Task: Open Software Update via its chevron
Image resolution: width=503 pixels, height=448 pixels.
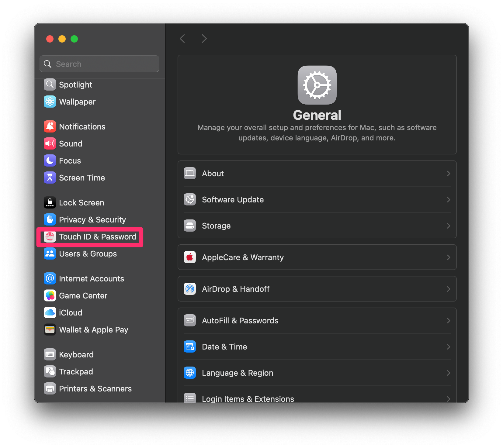Action: tap(448, 199)
